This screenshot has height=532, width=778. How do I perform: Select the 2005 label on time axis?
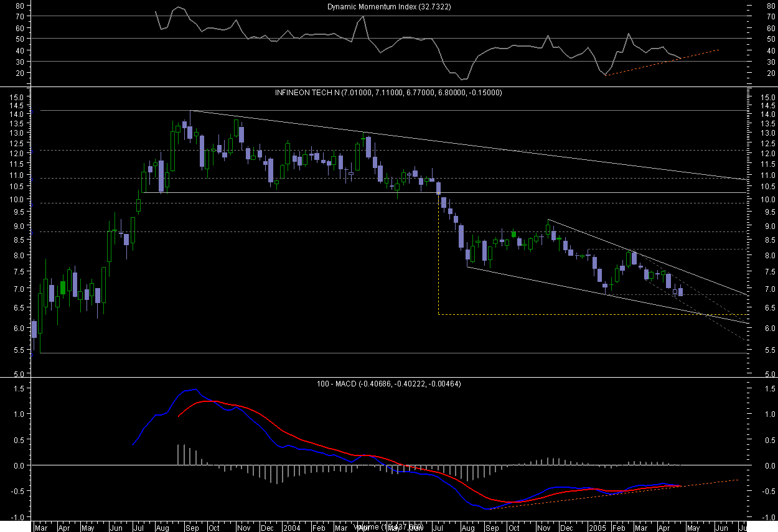598,526
